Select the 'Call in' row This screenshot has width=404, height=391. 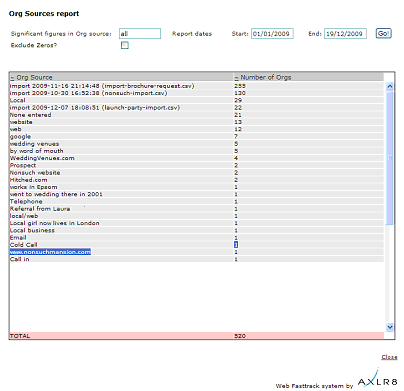pos(197,259)
